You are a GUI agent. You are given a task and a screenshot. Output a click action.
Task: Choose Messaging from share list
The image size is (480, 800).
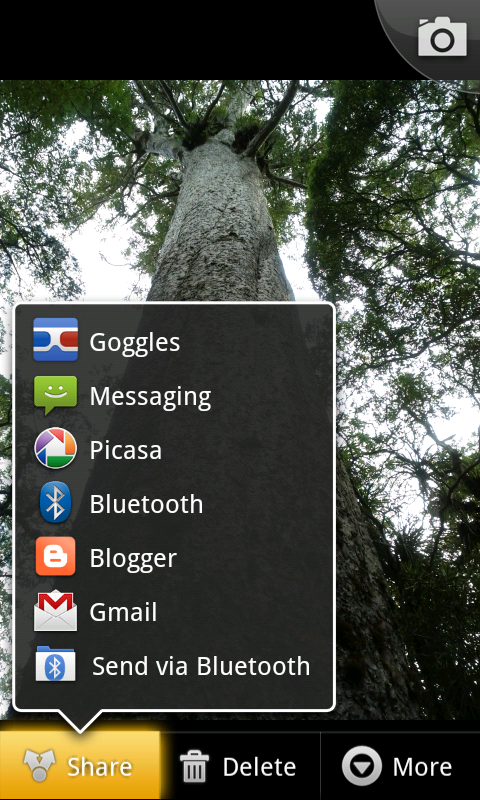150,397
